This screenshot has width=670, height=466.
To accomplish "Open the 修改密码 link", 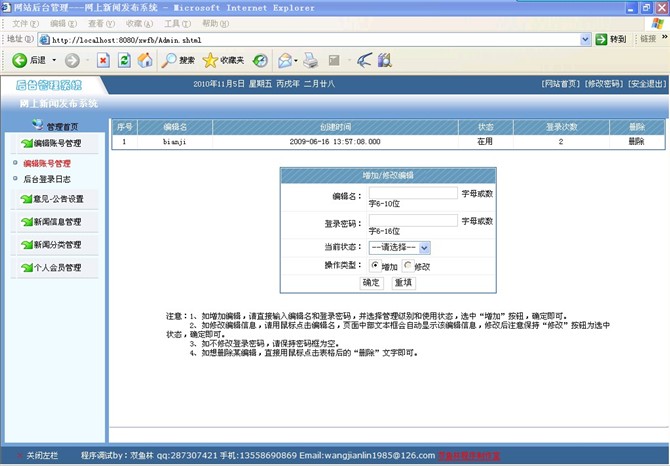I will click(x=604, y=84).
